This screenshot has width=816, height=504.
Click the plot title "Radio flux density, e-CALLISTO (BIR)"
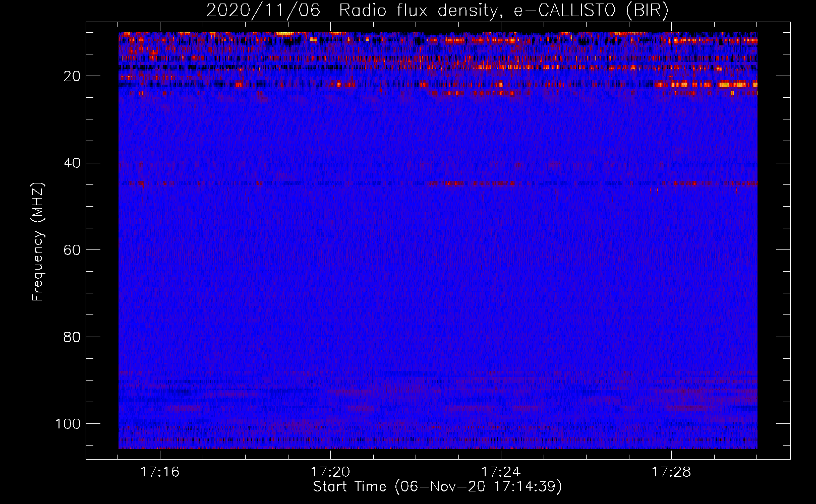[503, 11]
